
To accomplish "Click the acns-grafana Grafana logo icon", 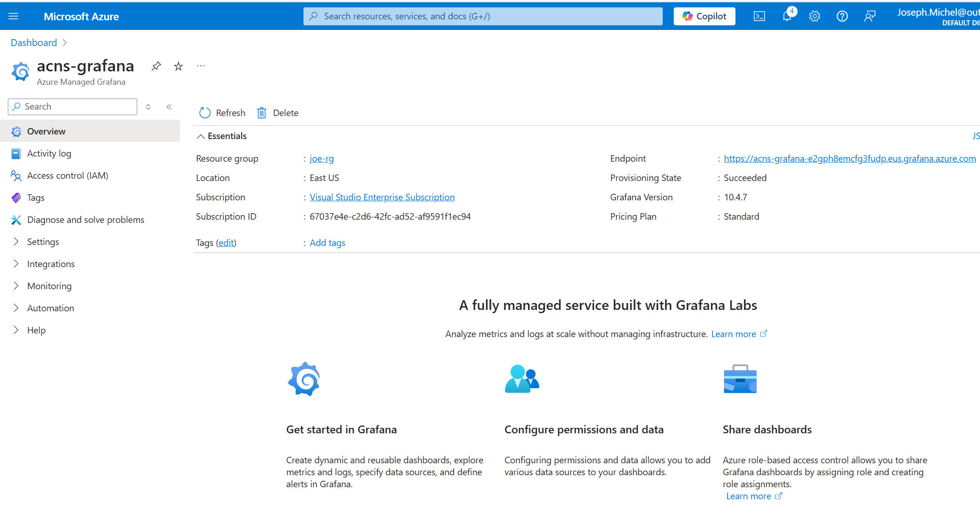I will [x=21, y=71].
